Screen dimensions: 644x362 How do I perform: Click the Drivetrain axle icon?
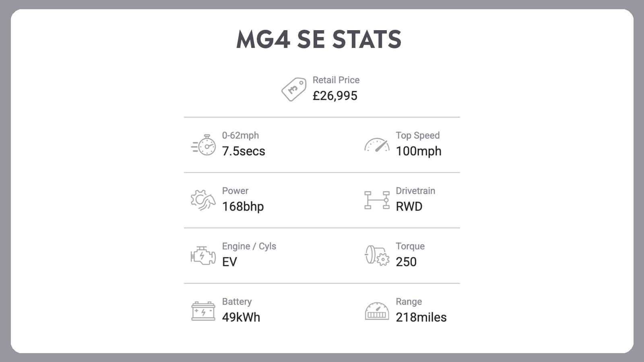pos(377,200)
